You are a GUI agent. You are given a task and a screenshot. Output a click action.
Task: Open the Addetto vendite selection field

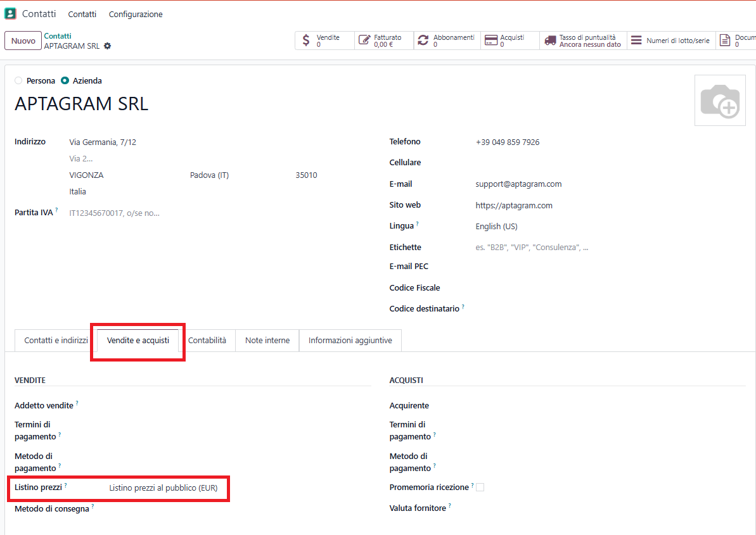(x=240, y=405)
